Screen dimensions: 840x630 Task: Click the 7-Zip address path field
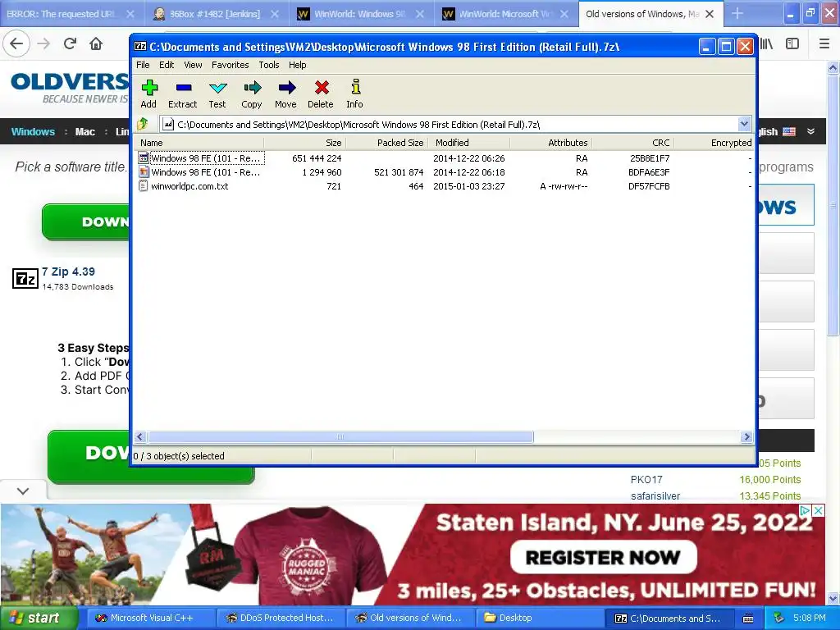(x=455, y=125)
